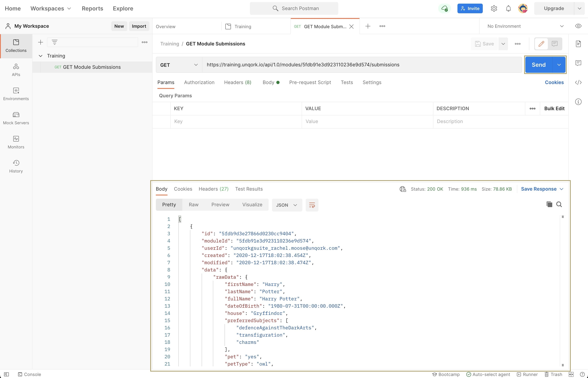588x378 pixels.
Task: Click the New button
Action: [119, 26]
